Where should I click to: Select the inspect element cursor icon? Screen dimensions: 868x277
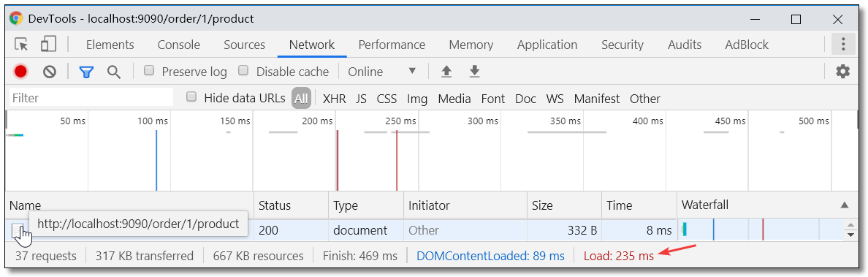21,45
